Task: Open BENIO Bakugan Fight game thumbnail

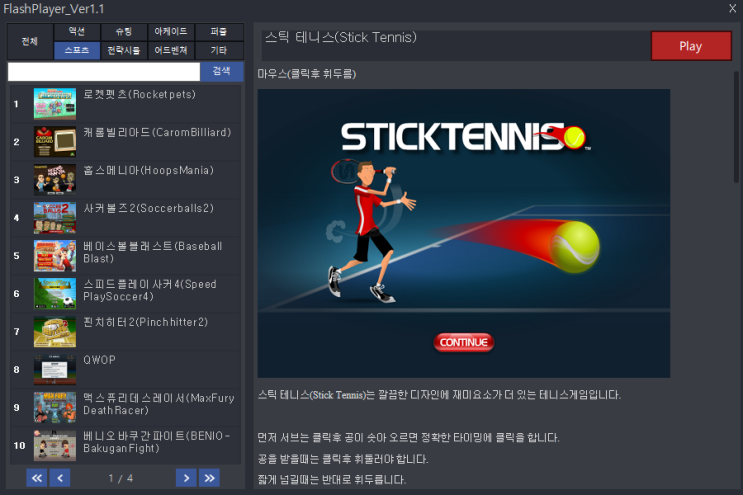Action: pyautogui.click(x=55, y=445)
